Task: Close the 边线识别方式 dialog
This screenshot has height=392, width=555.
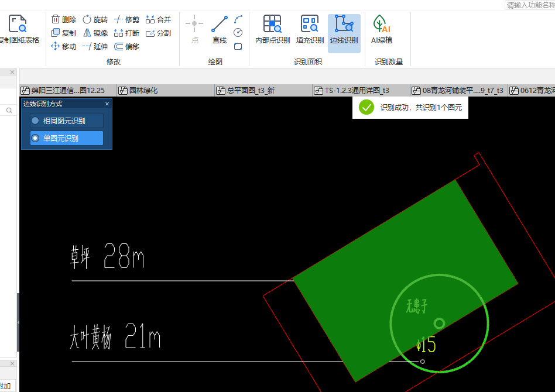Action: 107,103
